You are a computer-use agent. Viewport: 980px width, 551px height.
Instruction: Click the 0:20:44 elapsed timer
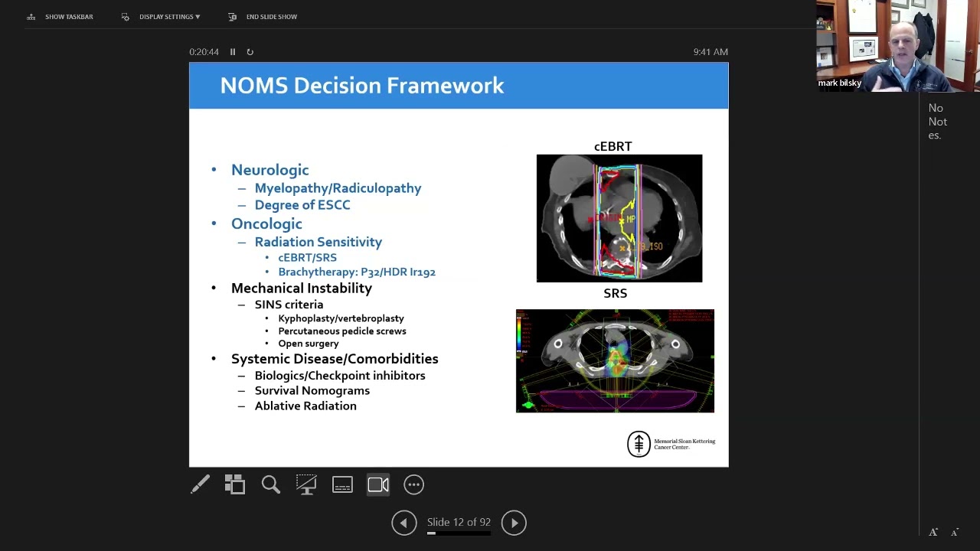point(204,52)
